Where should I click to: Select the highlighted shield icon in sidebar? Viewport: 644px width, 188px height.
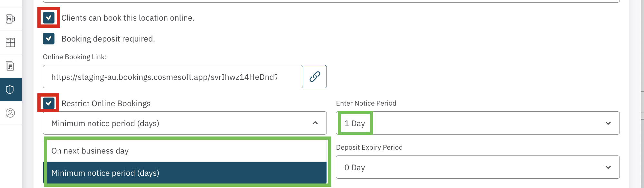(x=10, y=89)
